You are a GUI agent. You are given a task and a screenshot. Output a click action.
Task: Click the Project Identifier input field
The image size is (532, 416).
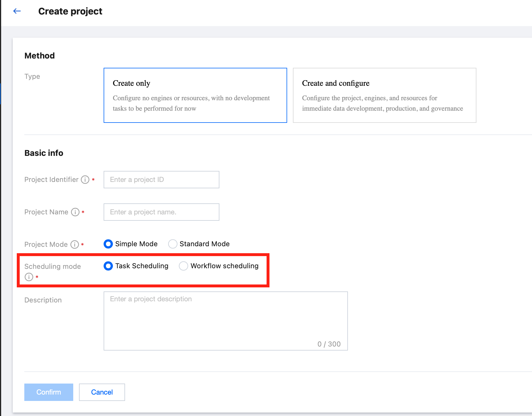[161, 180]
